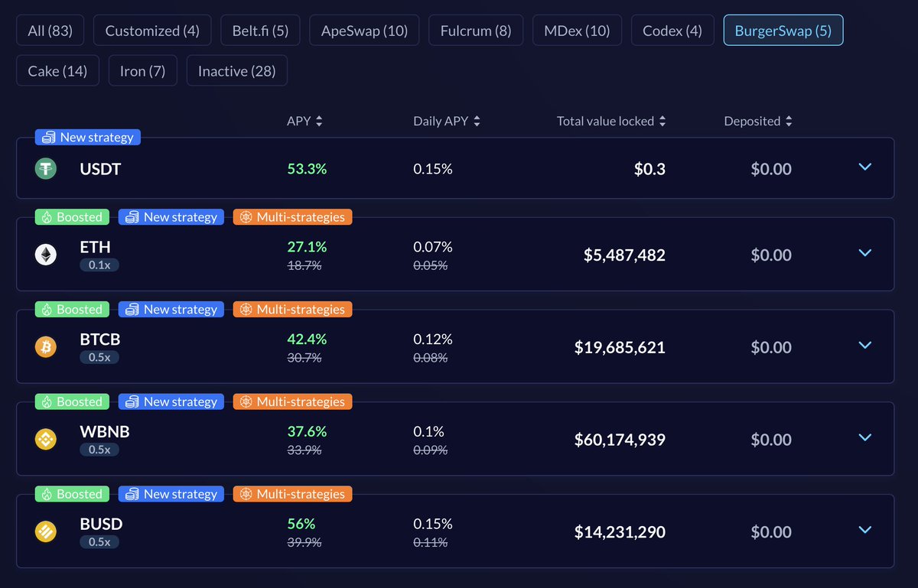Select the BurgerSwap (5) tab
Viewport: 918px width, 588px height.
pyautogui.click(x=783, y=31)
